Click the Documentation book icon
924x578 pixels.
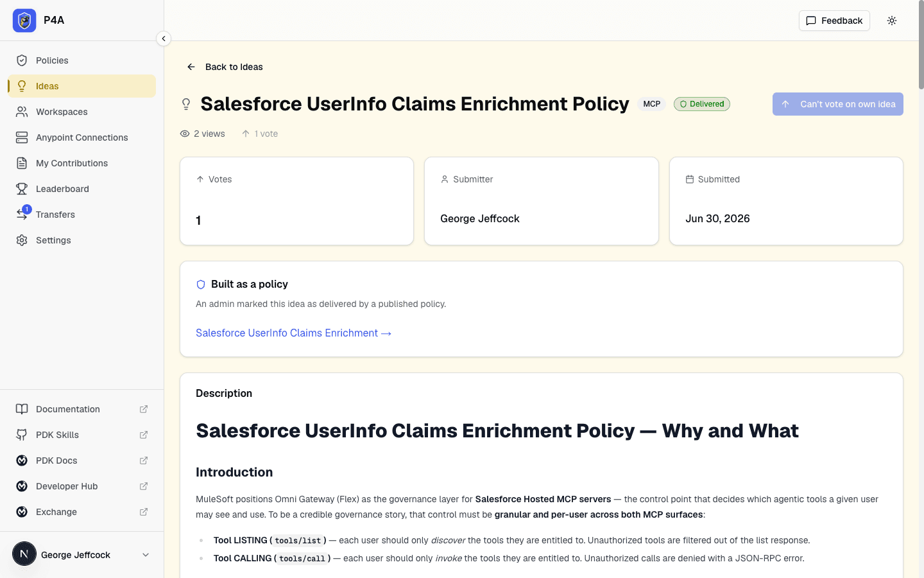click(22, 409)
